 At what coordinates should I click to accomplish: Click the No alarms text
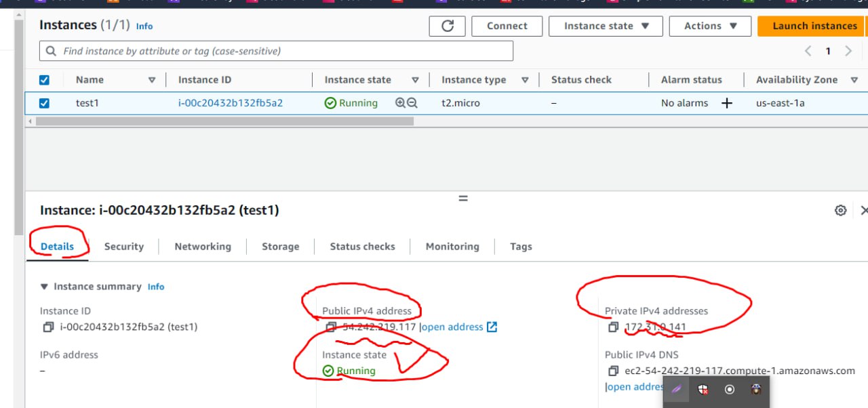pos(684,103)
